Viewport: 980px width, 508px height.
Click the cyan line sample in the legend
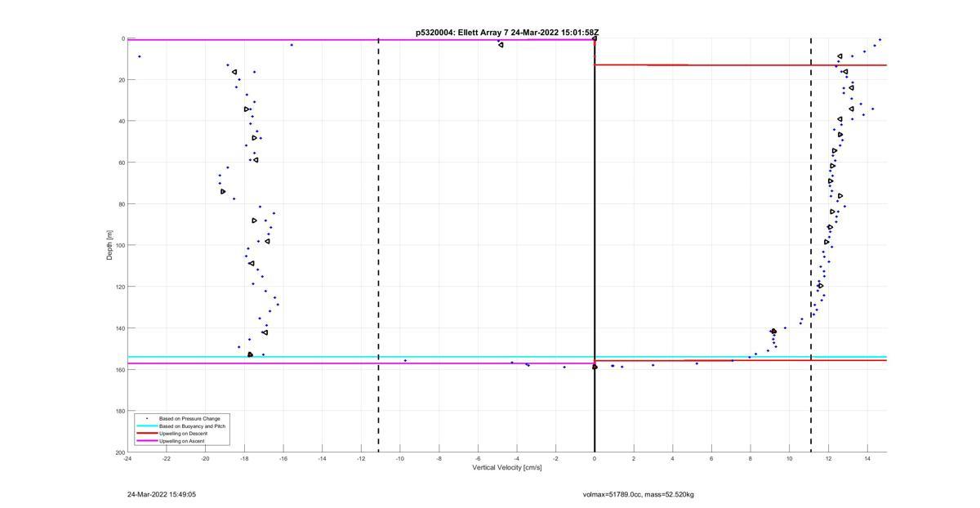click(x=147, y=426)
